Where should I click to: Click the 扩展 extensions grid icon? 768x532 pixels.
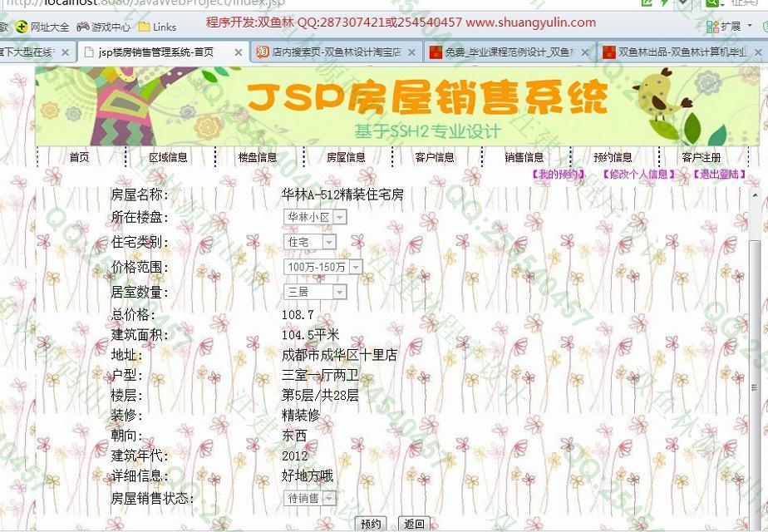click(712, 27)
